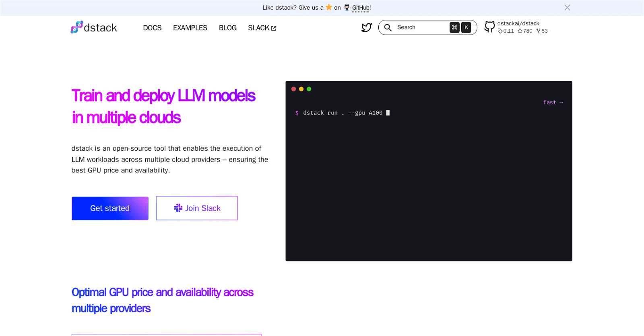Go to the EXAMPLES page
Image resolution: width=644 pixels, height=336 pixels.
coord(190,28)
